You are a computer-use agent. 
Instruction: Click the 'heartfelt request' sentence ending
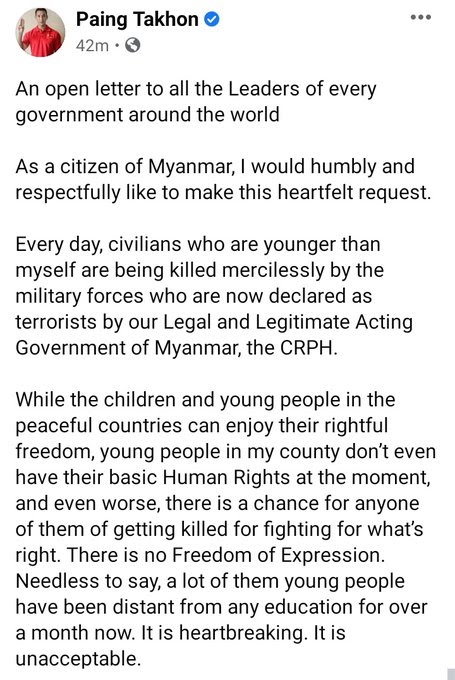coord(354,193)
